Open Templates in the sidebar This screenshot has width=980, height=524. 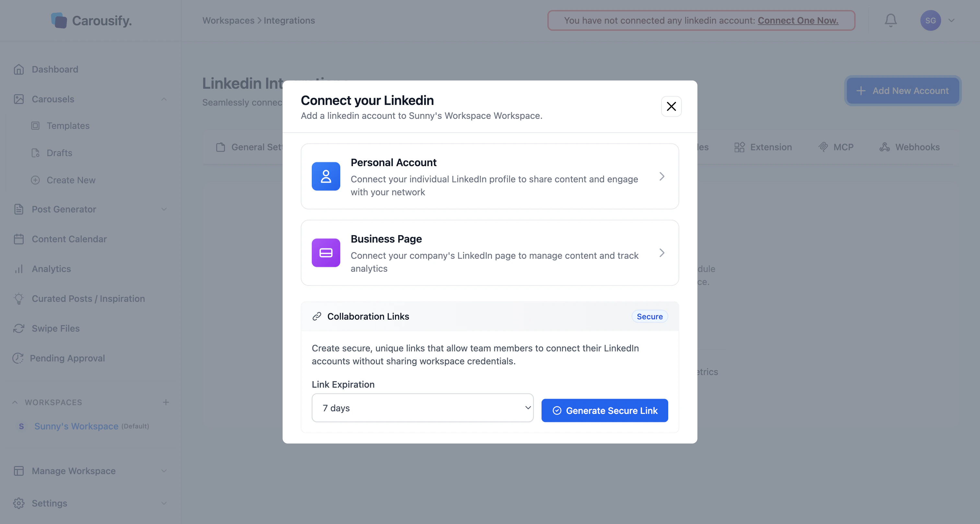(x=68, y=125)
